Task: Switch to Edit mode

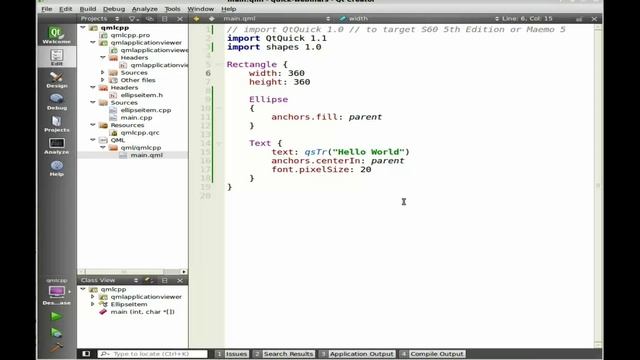Action: tap(56, 57)
